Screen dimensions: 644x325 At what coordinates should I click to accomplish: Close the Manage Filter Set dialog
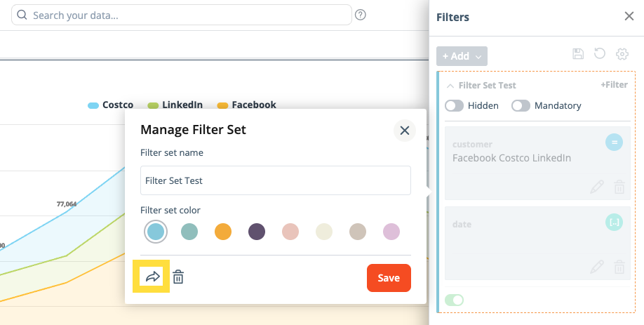click(x=404, y=130)
